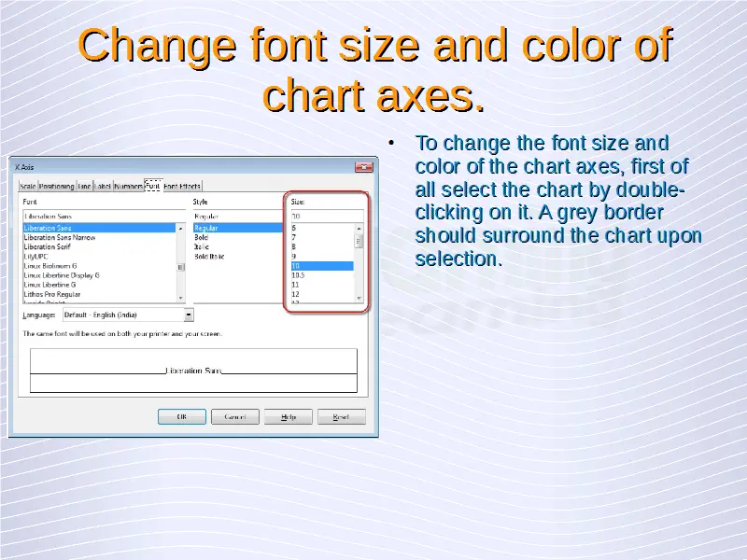Switch to the Scale tab
Viewport: 747px width, 560px height.
[28, 187]
